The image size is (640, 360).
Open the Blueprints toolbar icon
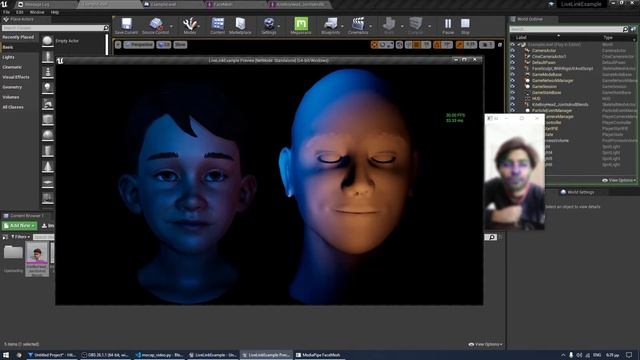point(330,26)
